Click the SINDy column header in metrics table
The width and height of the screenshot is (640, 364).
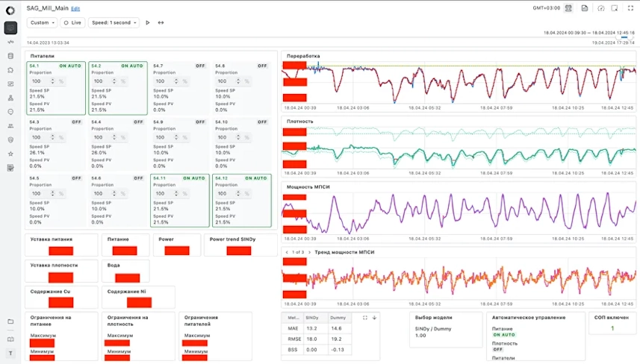pyautogui.click(x=312, y=318)
